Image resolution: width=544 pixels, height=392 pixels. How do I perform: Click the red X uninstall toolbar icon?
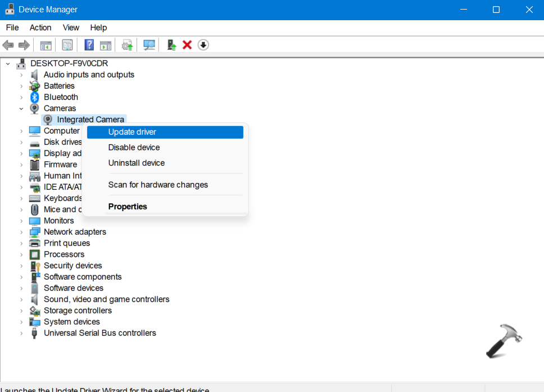(187, 45)
